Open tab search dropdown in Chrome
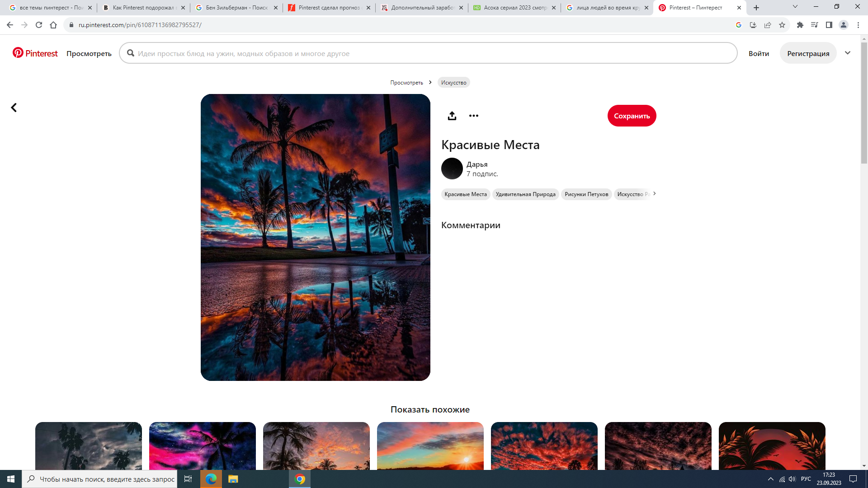 795,7
